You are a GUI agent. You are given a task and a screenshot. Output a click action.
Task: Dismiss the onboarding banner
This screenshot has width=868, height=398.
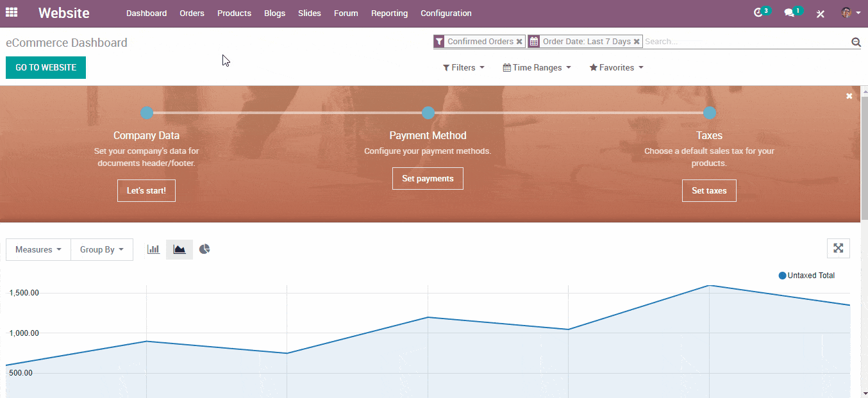point(849,96)
